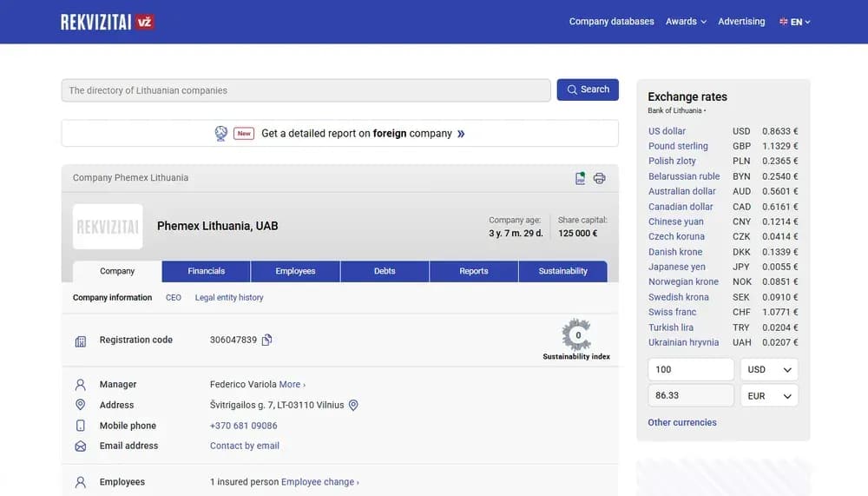Open Canadian dollar exchange rate
Image resolution: width=868 pixels, height=496 pixels.
[x=681, y=207]
